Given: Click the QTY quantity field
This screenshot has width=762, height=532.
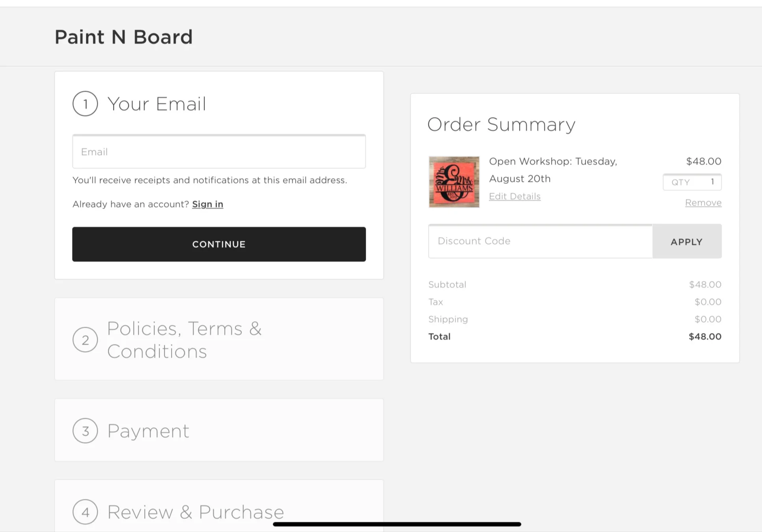Looking at the screenshot, I should pyautogui.click(x=692, y=182).
